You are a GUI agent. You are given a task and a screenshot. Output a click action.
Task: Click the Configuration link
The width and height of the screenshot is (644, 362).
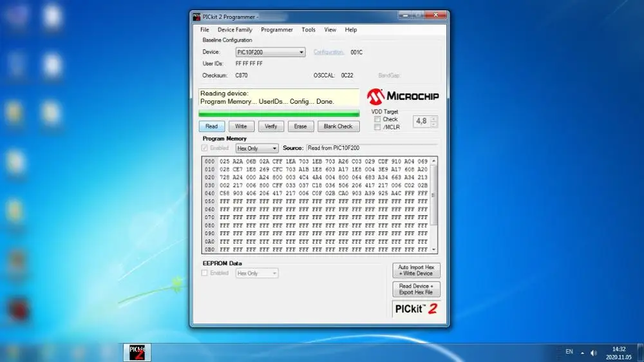point(328,52)
